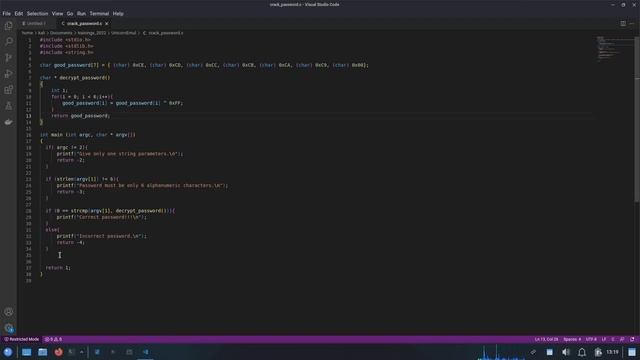Click 'kali' breadcrumb segment
The height and width of the screenshot is (360, 640).
[42, 33]
